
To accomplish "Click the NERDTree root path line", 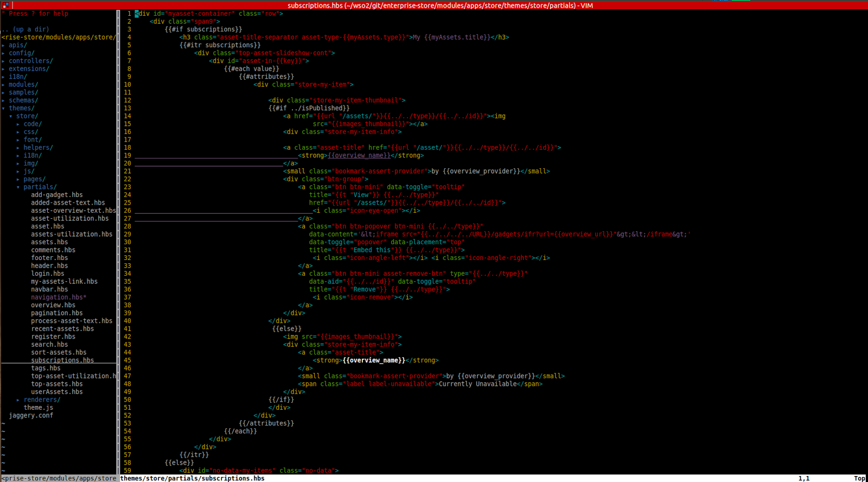I will click(x=59, y=37).
